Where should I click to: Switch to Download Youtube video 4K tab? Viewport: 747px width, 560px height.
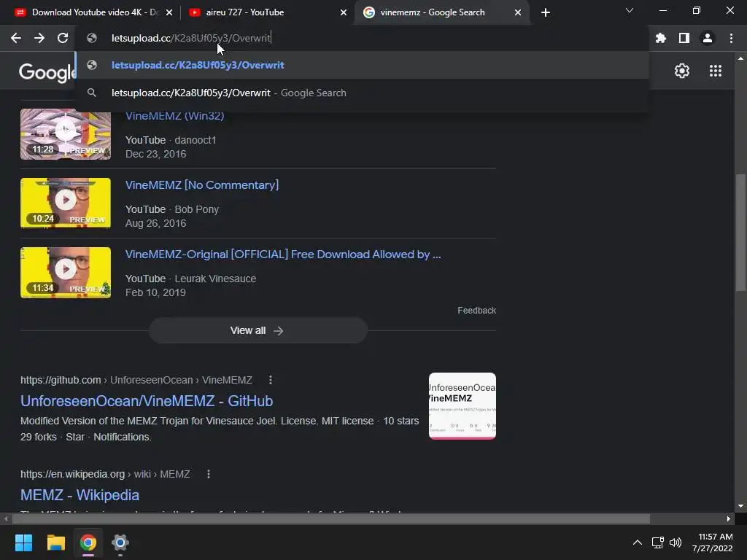tap(94, 12)
